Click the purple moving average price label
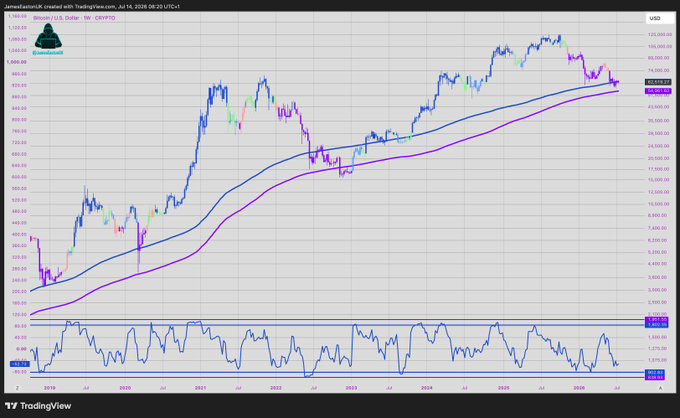 658,91
